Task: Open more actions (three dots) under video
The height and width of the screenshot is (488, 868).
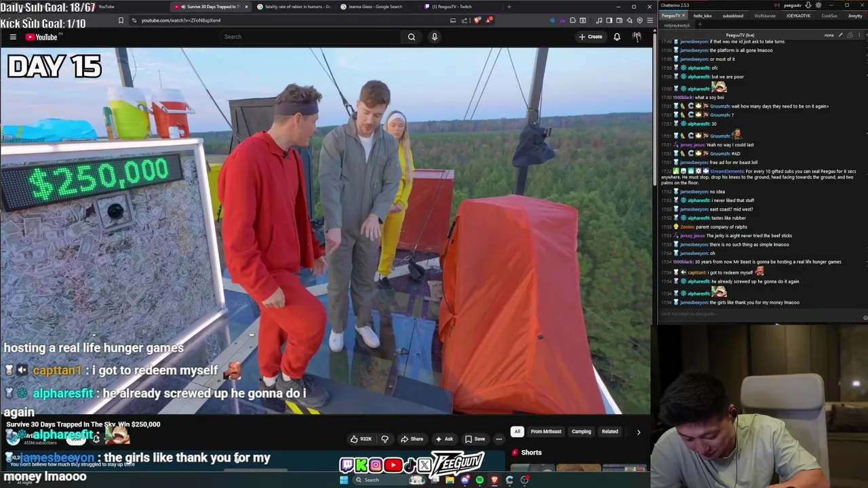Action: point(499,439)
